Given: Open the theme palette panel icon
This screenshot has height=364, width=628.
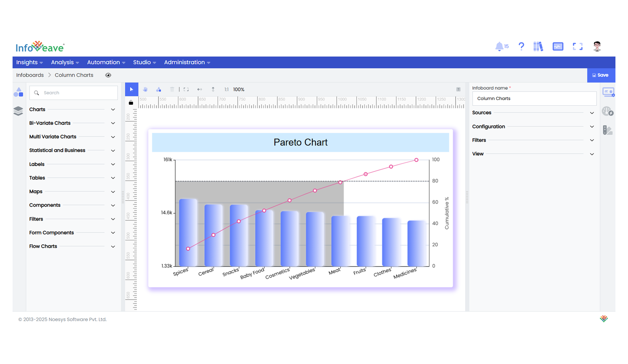Looking at the screenshot, I should coord(608,130).
